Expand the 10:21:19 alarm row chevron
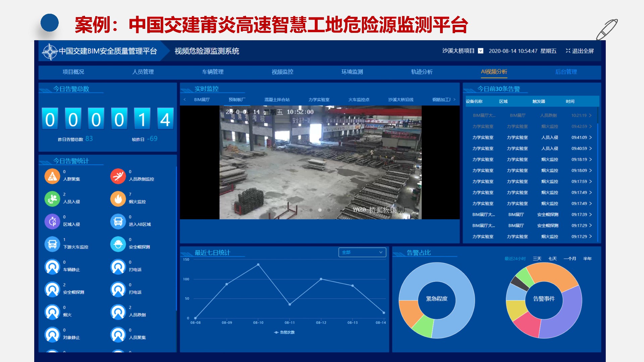 point(590,115)
